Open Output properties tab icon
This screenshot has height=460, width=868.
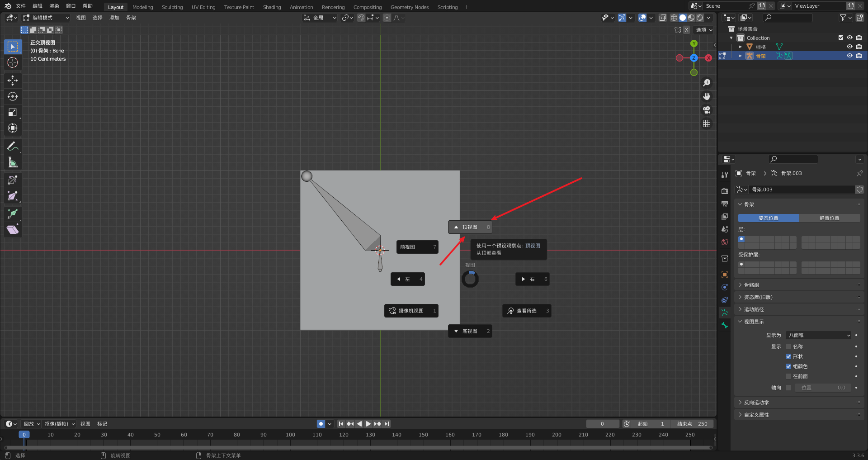(x=725, y=204)
